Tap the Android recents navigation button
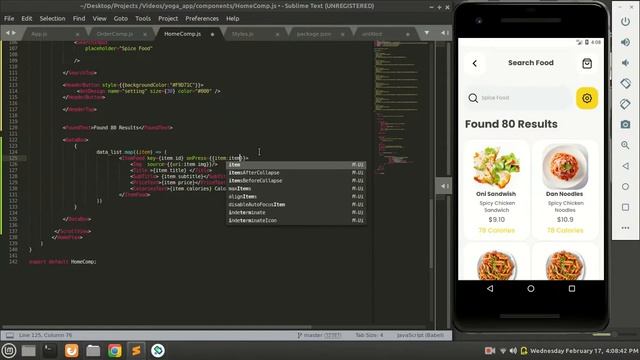 [572, 289]
